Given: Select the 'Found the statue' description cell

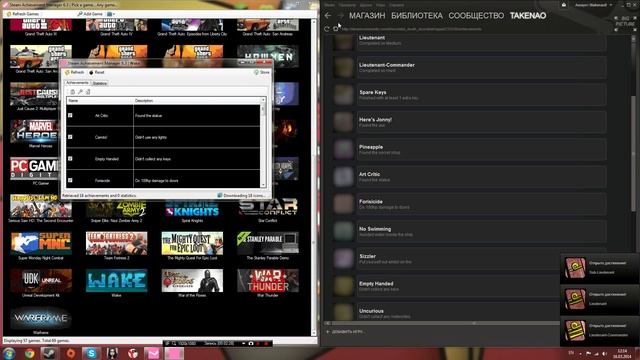Looking at the screenshot, I should 197,116.
